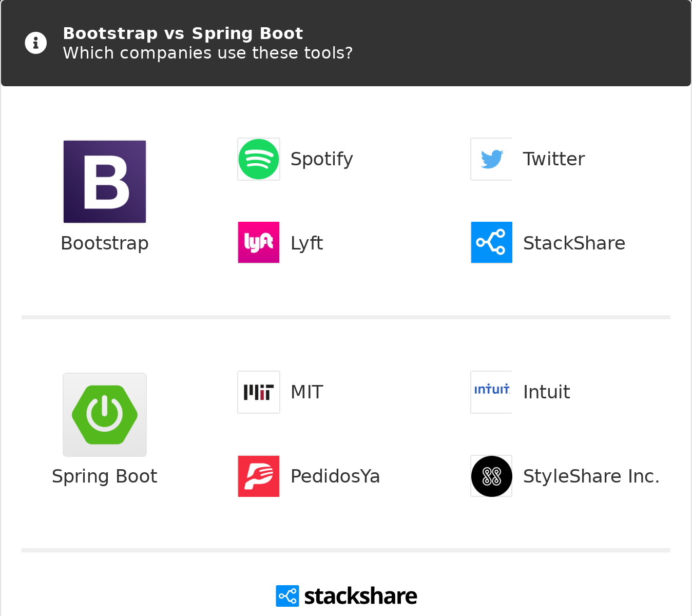Click the black StyleShare Inc. logo
The image size is (692, 616).
coord(491,476)
